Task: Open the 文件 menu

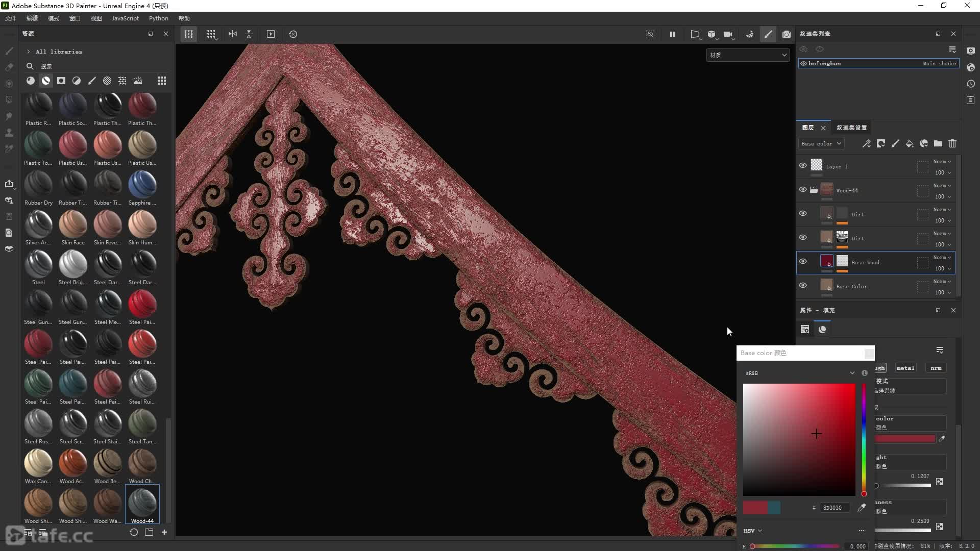Action: (11, 18)
